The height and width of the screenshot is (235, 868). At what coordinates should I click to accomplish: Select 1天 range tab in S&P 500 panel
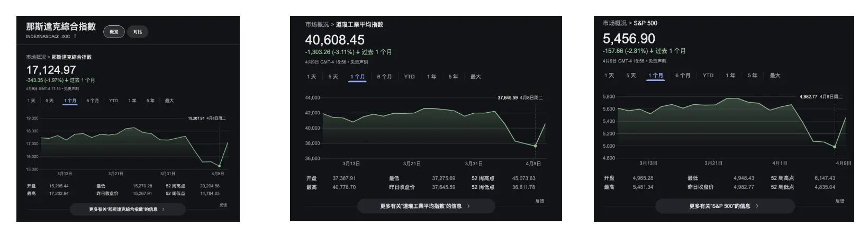click(609, 76)
